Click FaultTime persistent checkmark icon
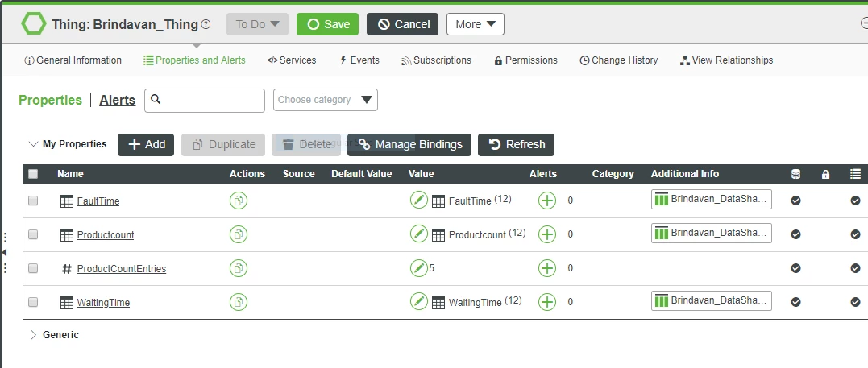 click(795, 201)
